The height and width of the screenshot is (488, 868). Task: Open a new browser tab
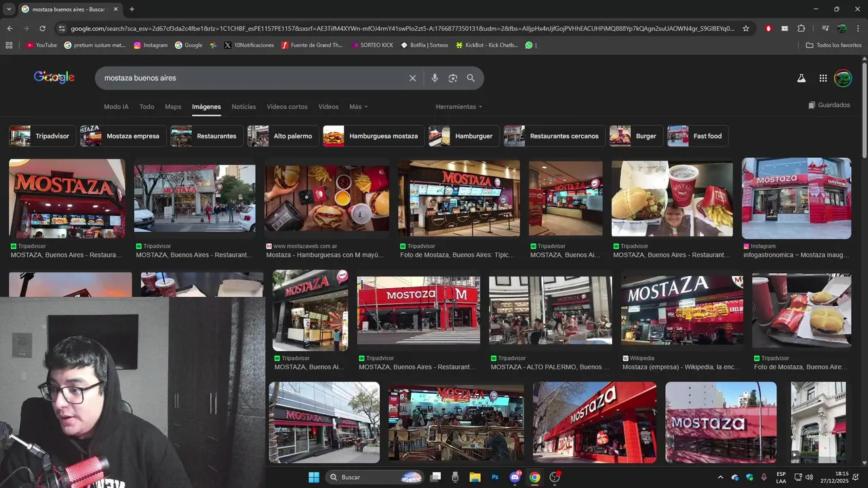[132, 9]
